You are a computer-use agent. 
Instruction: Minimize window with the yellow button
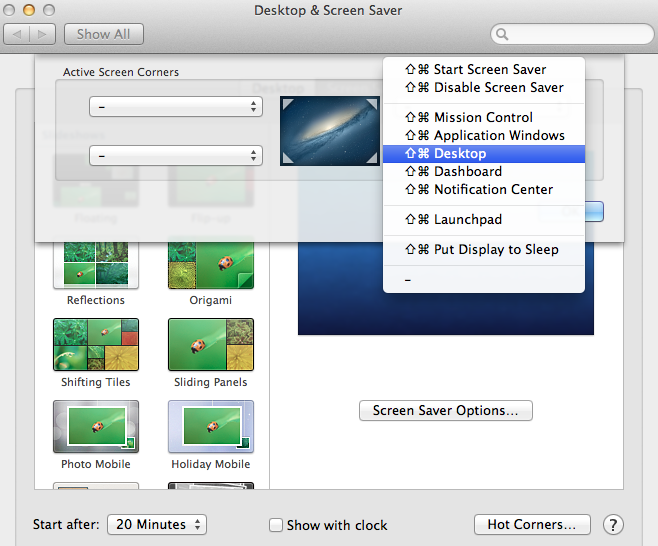click(x=29, y=10)
